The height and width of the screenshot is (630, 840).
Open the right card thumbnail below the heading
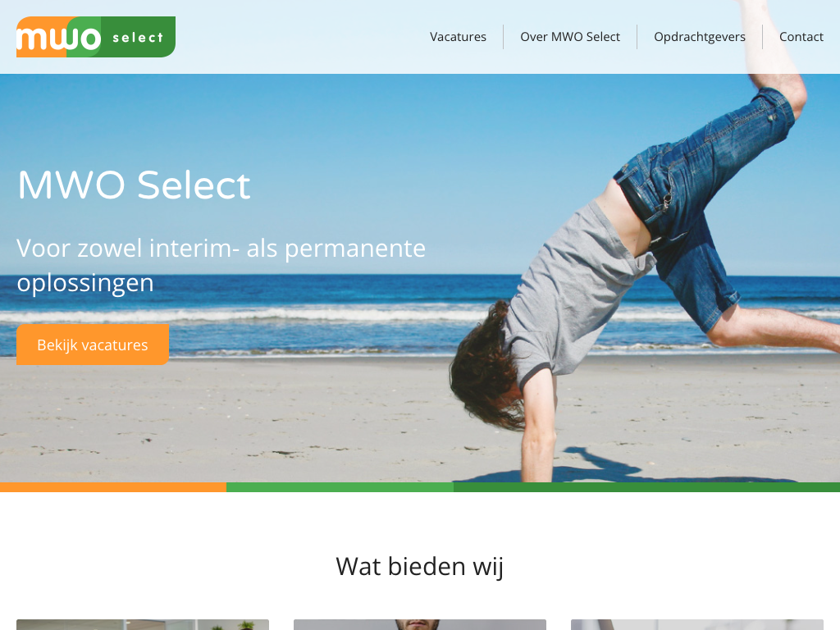[x=697, y=624]
